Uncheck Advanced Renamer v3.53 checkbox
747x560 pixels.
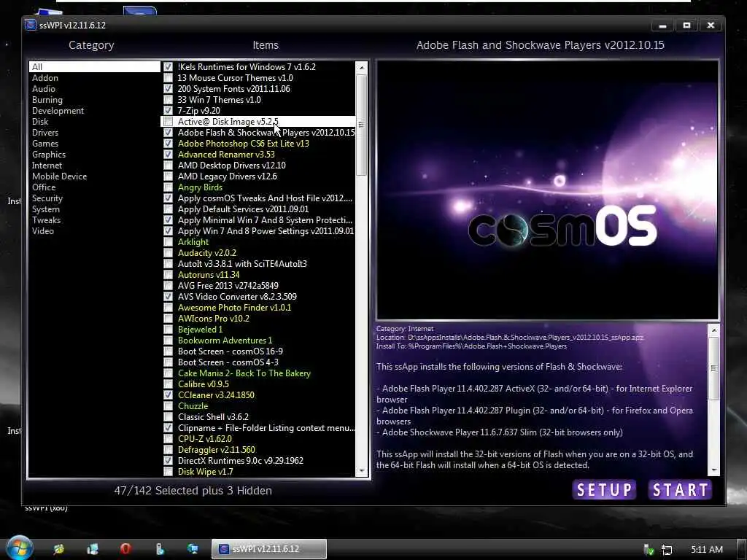169,155
